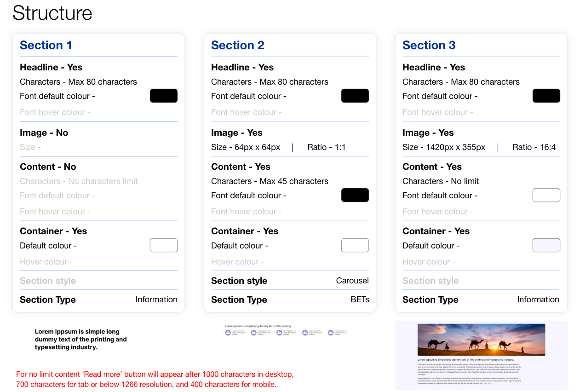Click the red 'Read more' note text
This screenshot has height=392, width=580.
point(155,379)
